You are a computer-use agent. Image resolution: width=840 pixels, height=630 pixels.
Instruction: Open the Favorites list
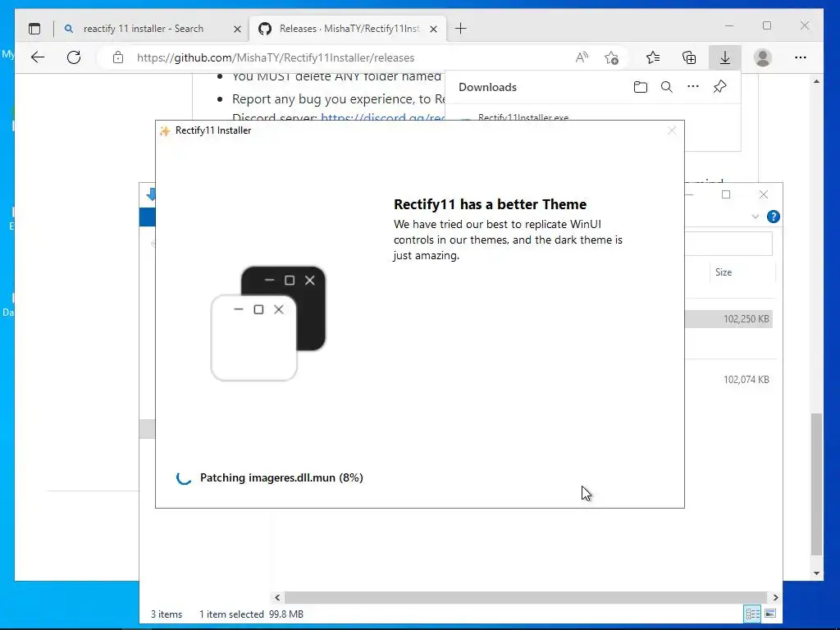coord(653,57)
